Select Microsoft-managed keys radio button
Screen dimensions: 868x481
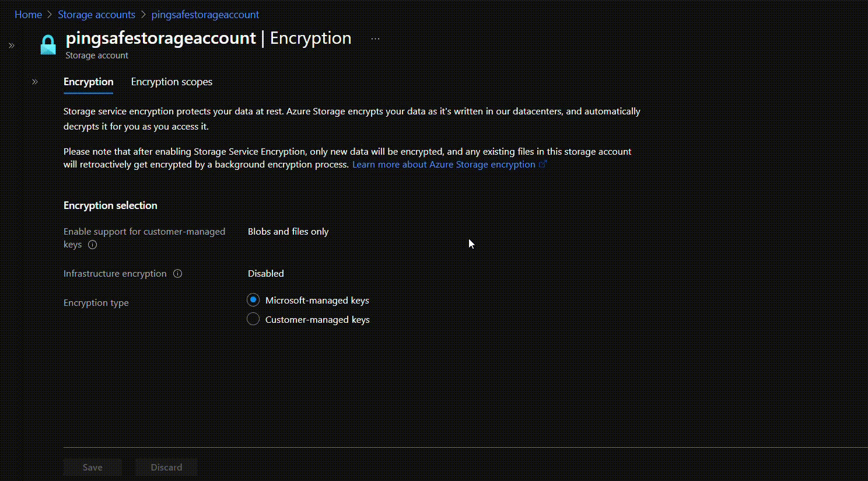pyautogui.click(x=253, y=300)
